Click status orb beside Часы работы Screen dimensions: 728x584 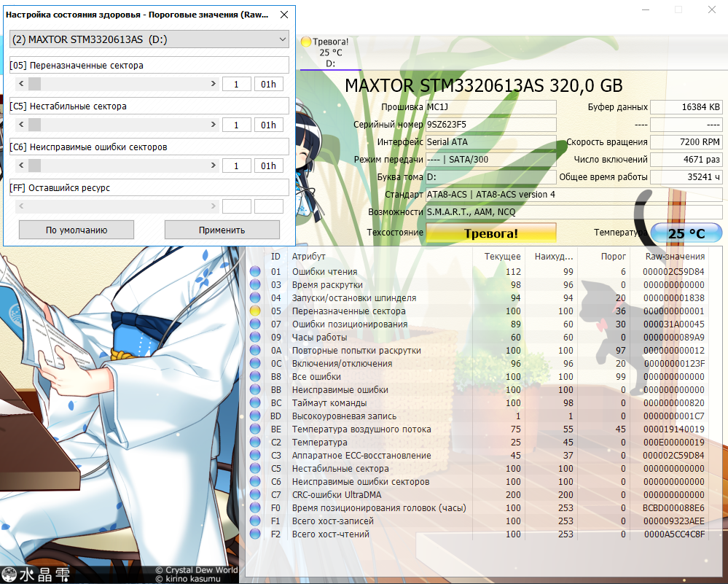255,337
